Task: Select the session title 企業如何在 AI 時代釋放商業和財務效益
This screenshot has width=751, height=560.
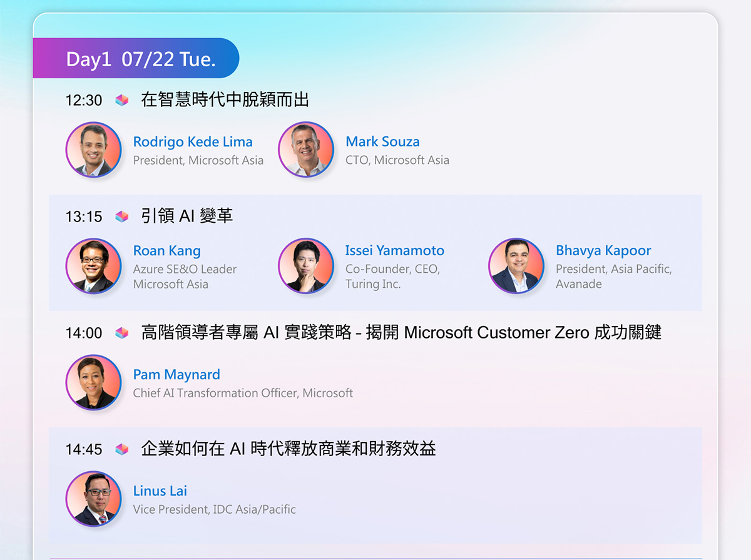Action: pos(289,449)
